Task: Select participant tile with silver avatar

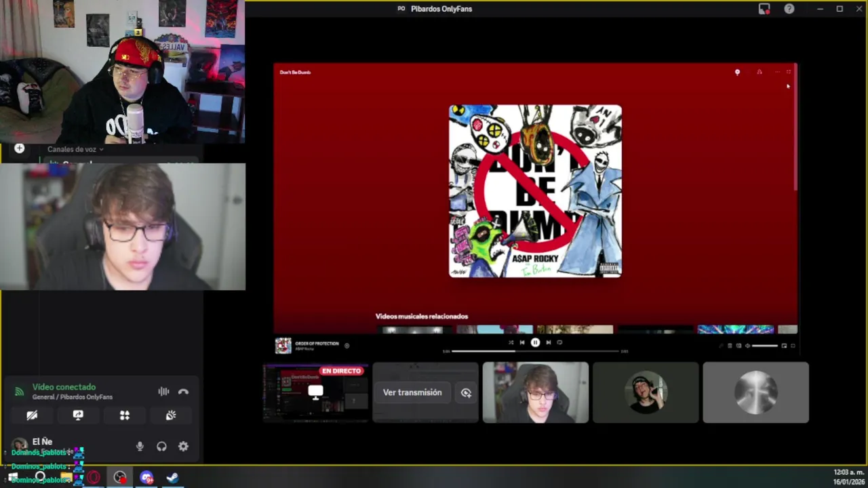Action: coord(755,392)
